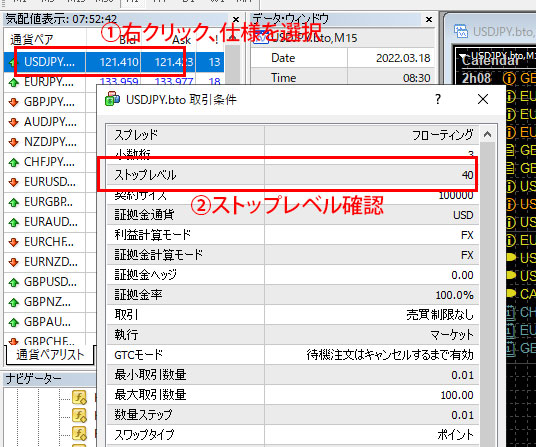536x447 pixels.
Task: Click the 最大取引数量 value 100.00
Action: click(457, 395)
